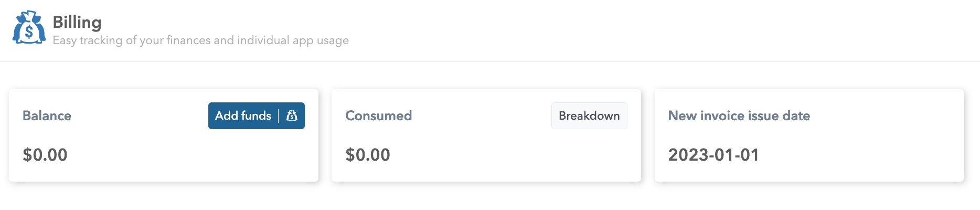
Task: Click the money bag icon inside Add funds
Action: pos(292,116)
